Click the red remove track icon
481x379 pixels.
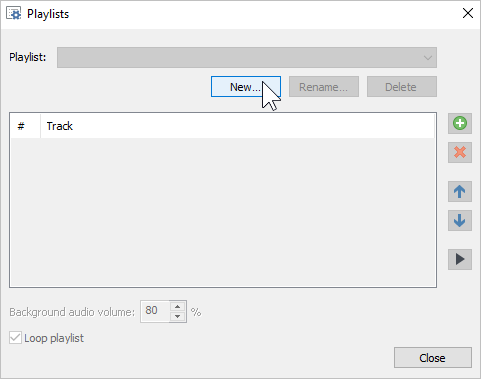tap(460, 152)
